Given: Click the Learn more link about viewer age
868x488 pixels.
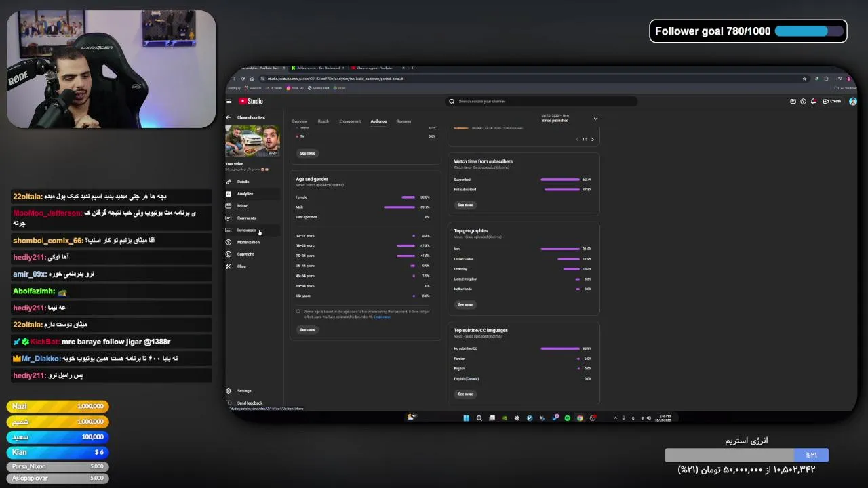Looking at the screenshot, I should click(382, 317).
